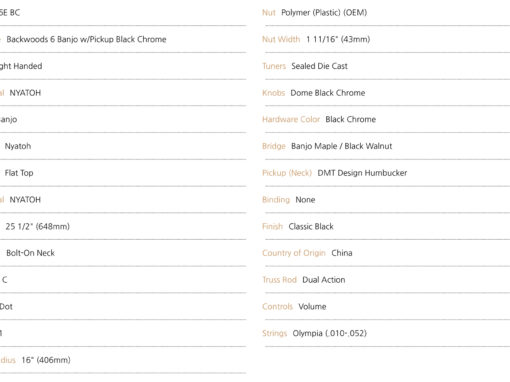Click the Tuners label text
This screenshot has width=510, height=382.
(274, 66)
